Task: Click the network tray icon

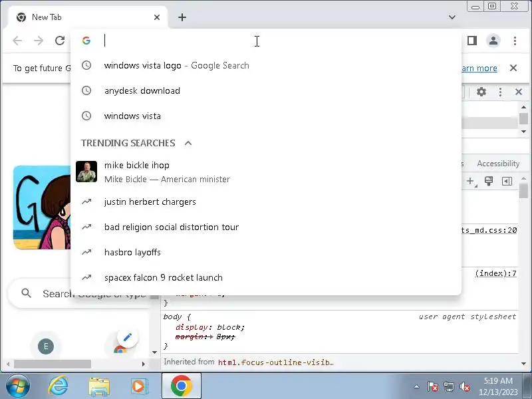Action: 448,386
